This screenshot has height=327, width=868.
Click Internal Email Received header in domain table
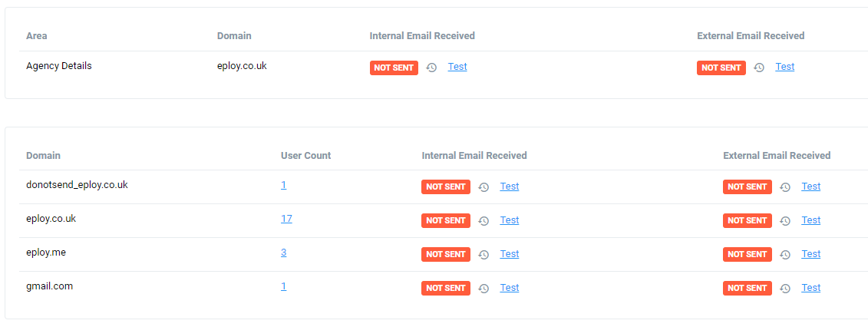click(474, 156)
